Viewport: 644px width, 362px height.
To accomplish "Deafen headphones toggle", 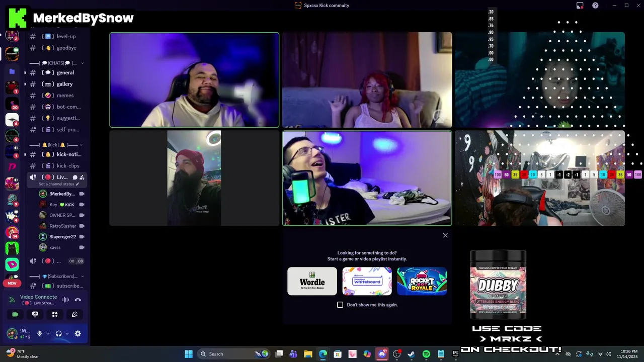I will (x=58, y=333).
